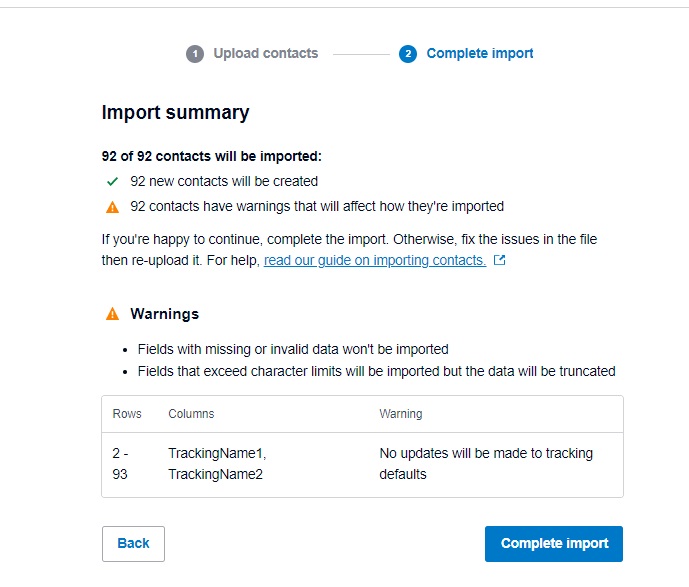Screen dimensions: 689x587
Task: Click the external link icon after the guide
Action: tap(500, 260)
